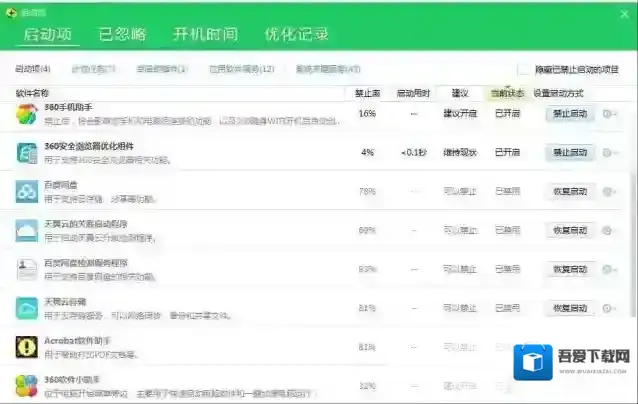Click the 百度网盘 name text

point(61,185)
